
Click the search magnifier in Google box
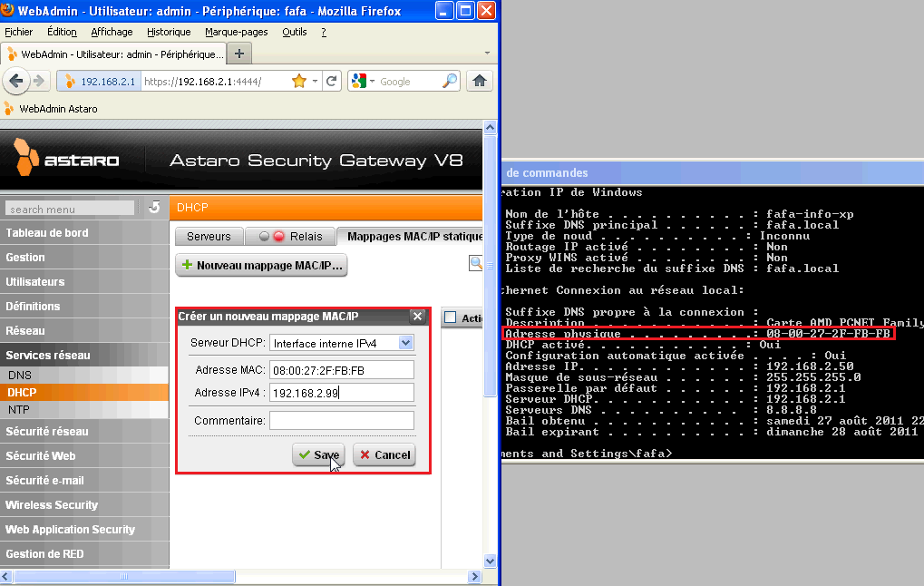pos(450,81)
